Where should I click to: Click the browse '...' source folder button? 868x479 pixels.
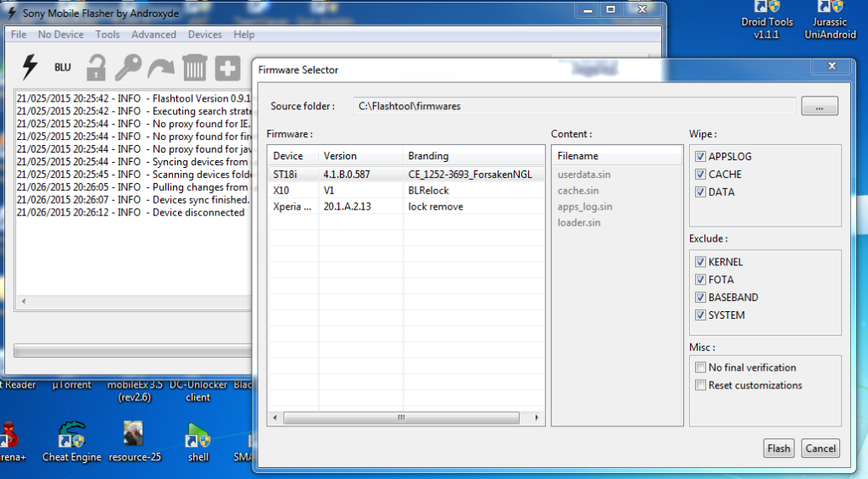(820, 106)
